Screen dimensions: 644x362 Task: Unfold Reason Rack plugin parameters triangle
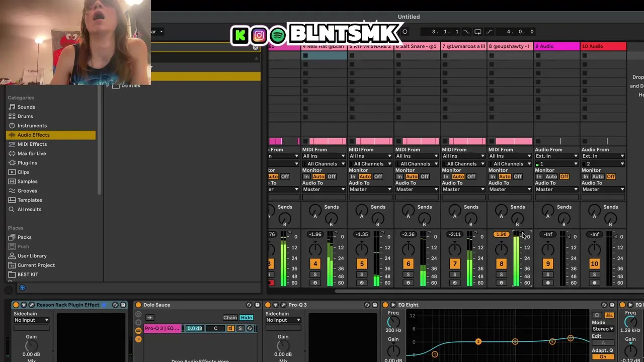coord(23,305)
